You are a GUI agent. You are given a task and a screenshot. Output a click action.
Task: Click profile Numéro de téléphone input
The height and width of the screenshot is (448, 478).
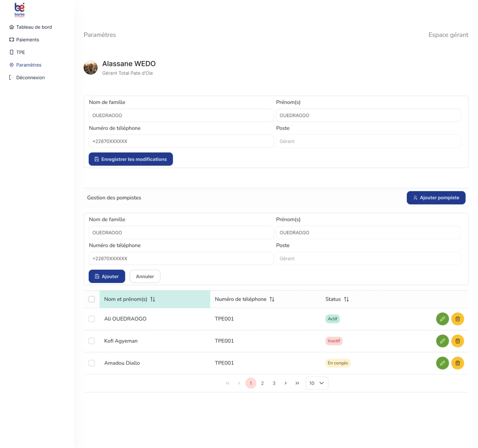181,141
